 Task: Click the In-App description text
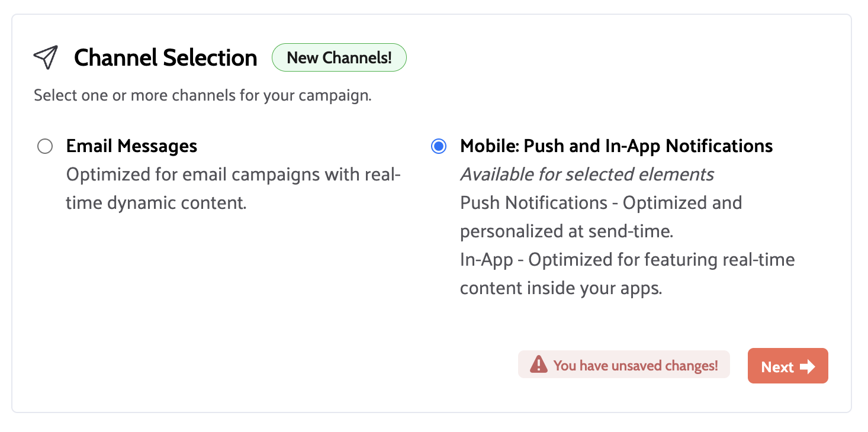coord(627,273)
